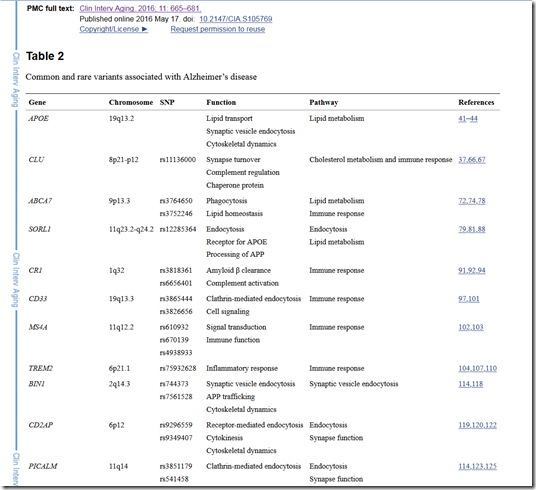The height and width of the screenshot is (490, 536).
Task: Open SORL1 references 79,81,88
Action: [471, 229]
